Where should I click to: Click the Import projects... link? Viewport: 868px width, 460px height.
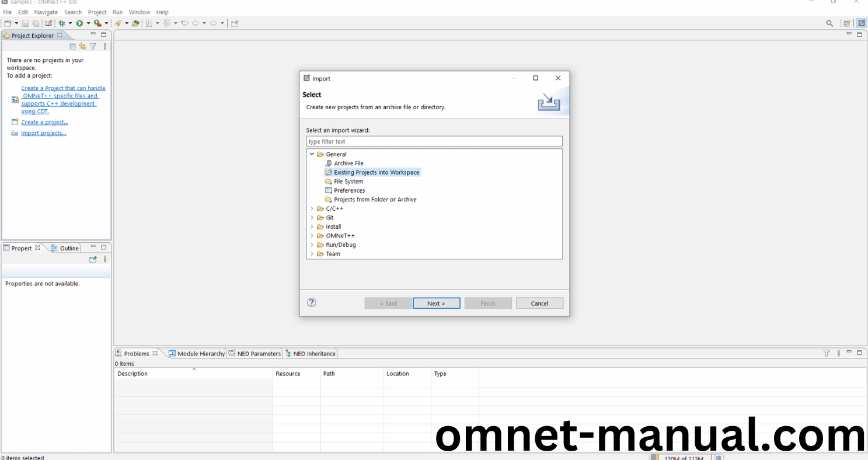tap(44, 133)
